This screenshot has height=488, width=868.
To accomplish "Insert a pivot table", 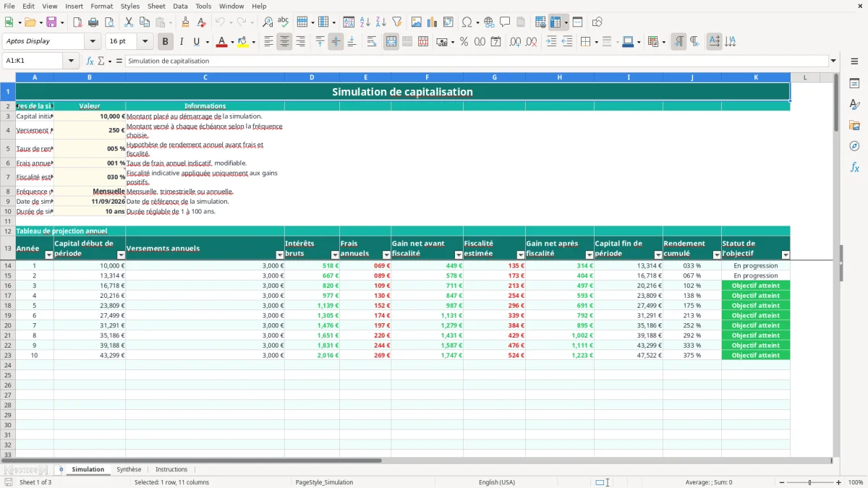I will click(448, 22).
